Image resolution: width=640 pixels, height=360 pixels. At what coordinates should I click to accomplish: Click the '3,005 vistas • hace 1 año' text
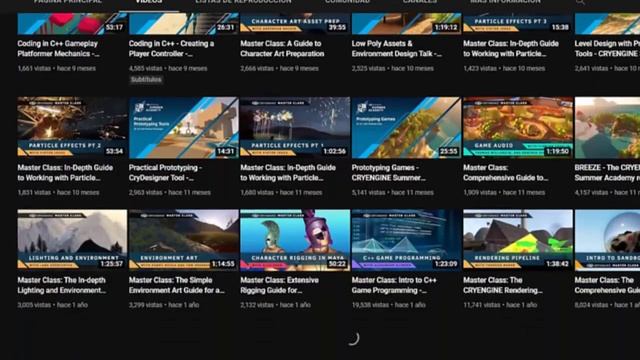(53, 305)
